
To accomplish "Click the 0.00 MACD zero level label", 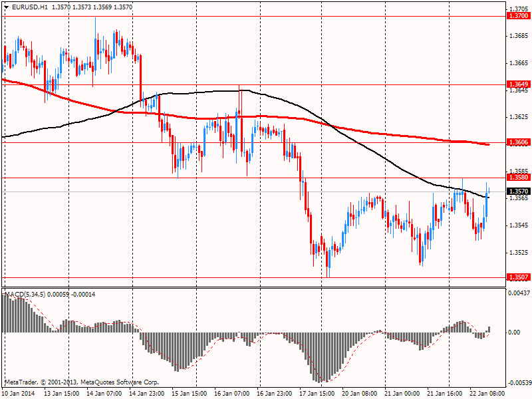I will (x=514, y=332).
